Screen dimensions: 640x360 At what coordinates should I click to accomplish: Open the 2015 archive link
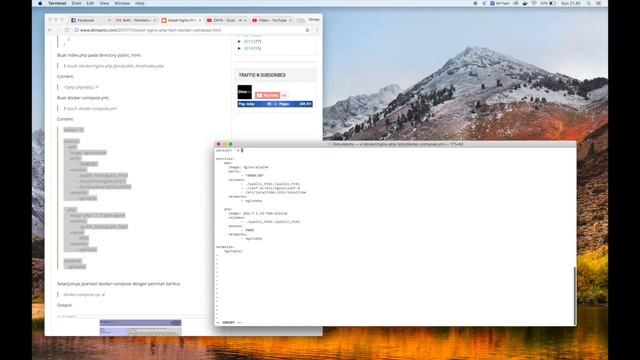248,42
